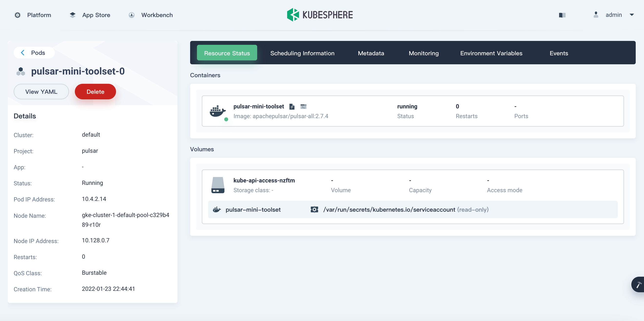Open the container logs for pulsar-mini-toolset
The image size is (644, 321).
pos(292,106)
